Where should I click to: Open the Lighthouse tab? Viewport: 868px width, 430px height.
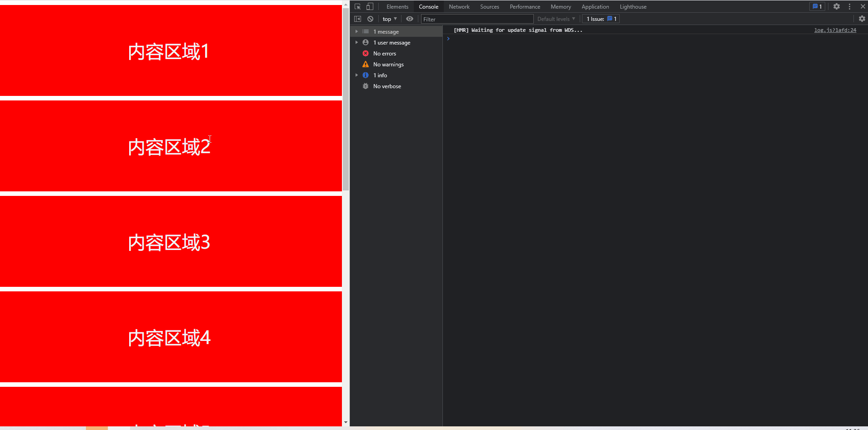(x=633, y=6)
